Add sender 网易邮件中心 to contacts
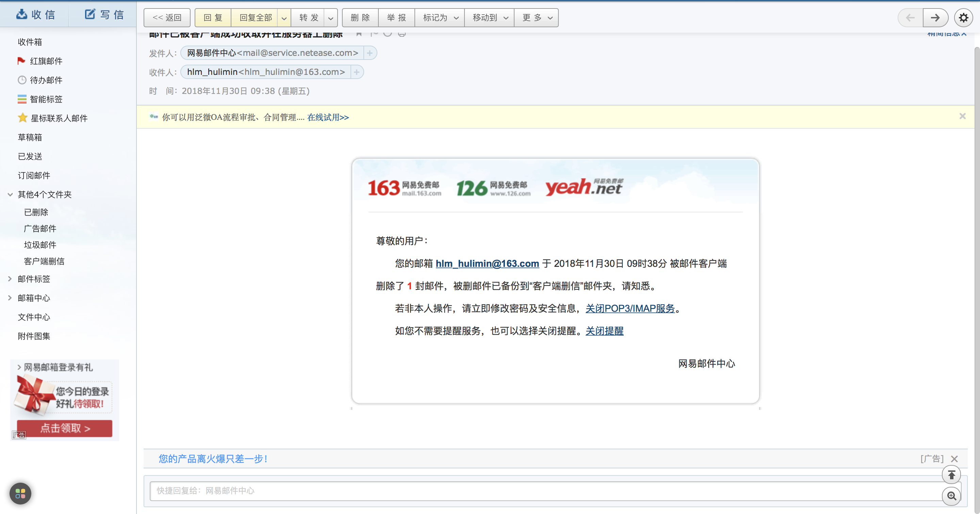Viewport: 980px width, 514px height. point(370,53)
